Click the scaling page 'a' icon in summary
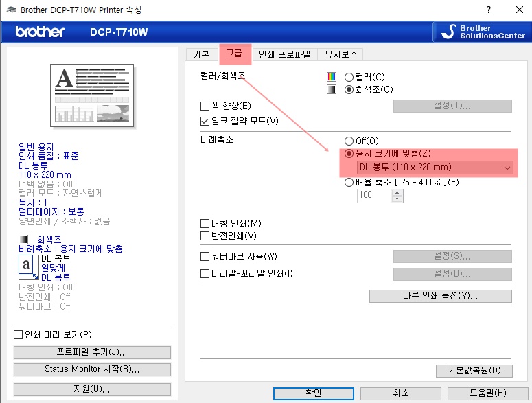 click(29, 267)
